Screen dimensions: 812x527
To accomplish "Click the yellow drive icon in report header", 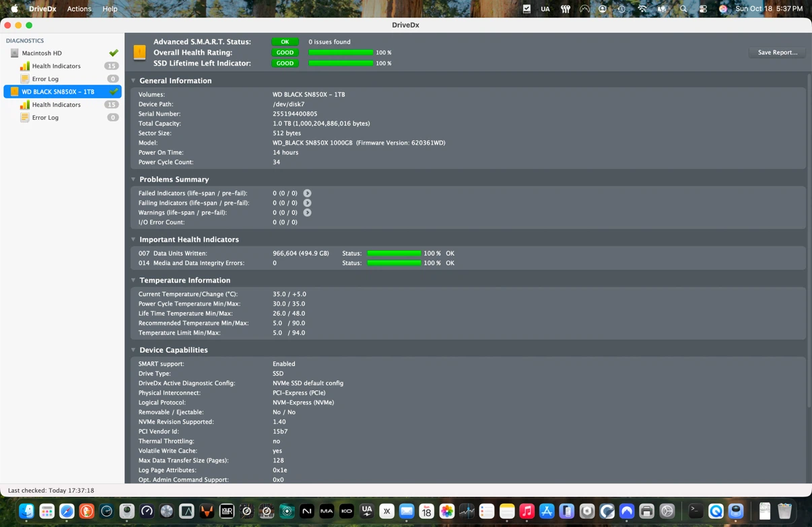I will click(x=139, y=52).
